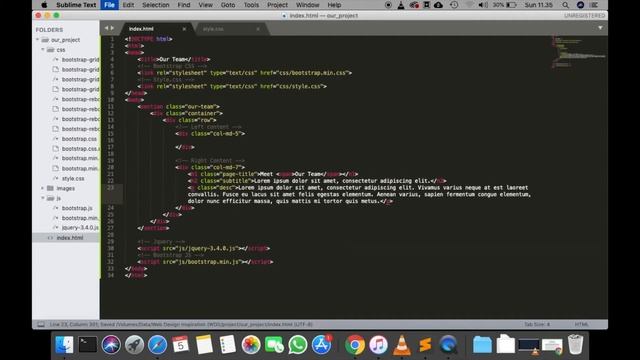Screen dimensions: 640x360
Task: Collapse the our_project folder
Action: click(x=38, y=40)
